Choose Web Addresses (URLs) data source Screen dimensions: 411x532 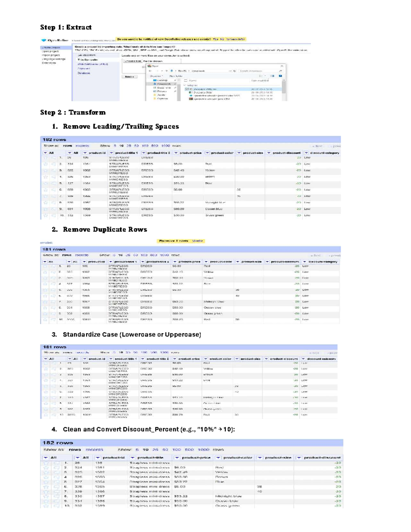(92, 64)
